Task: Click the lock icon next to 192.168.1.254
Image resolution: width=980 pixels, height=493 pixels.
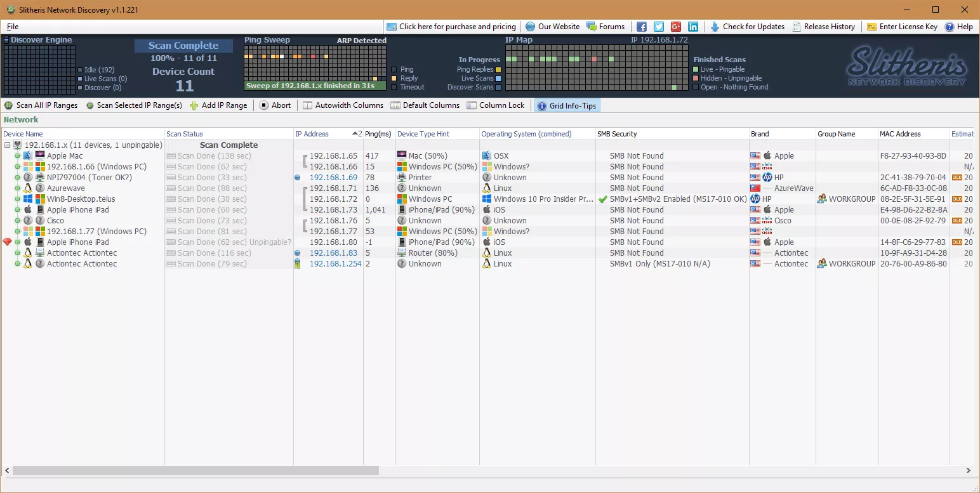Action: [x=298, y=264]
